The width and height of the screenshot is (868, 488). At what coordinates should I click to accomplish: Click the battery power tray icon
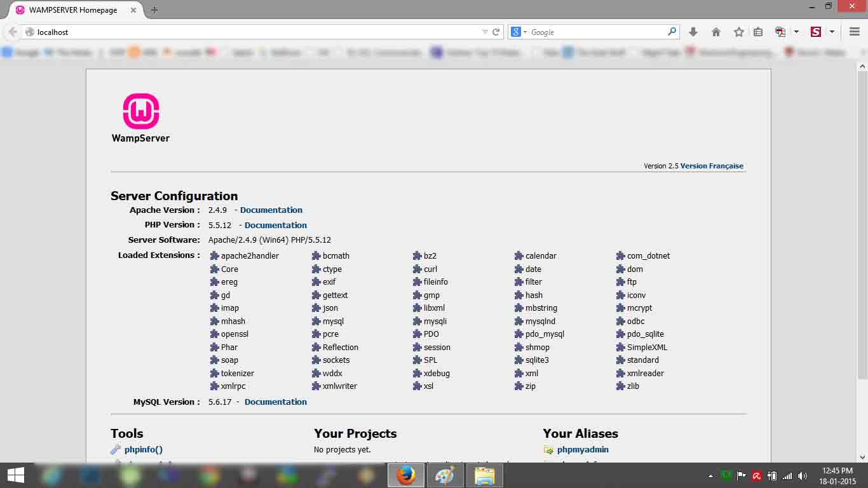pyautogui.click(x=772, y=476)
